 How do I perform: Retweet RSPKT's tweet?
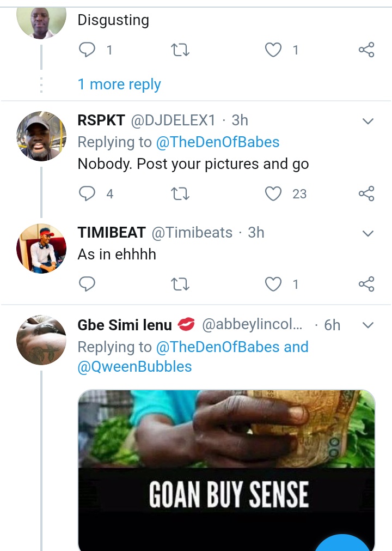point(180,193)
